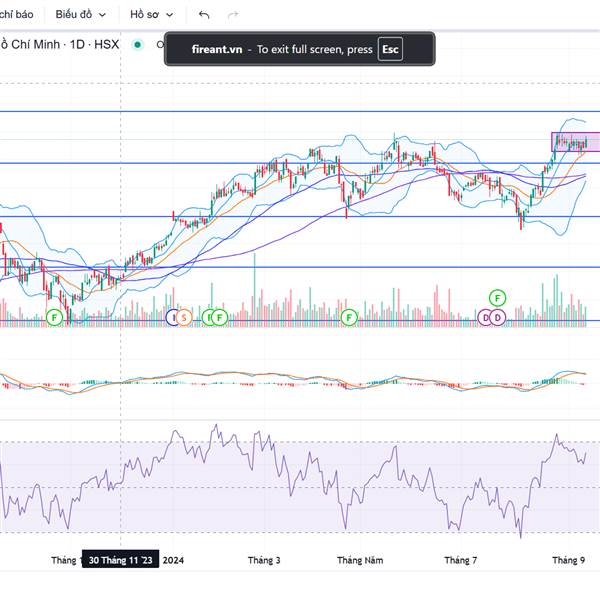
Task: Click the orange S event marker
Action: pos(184,318)
